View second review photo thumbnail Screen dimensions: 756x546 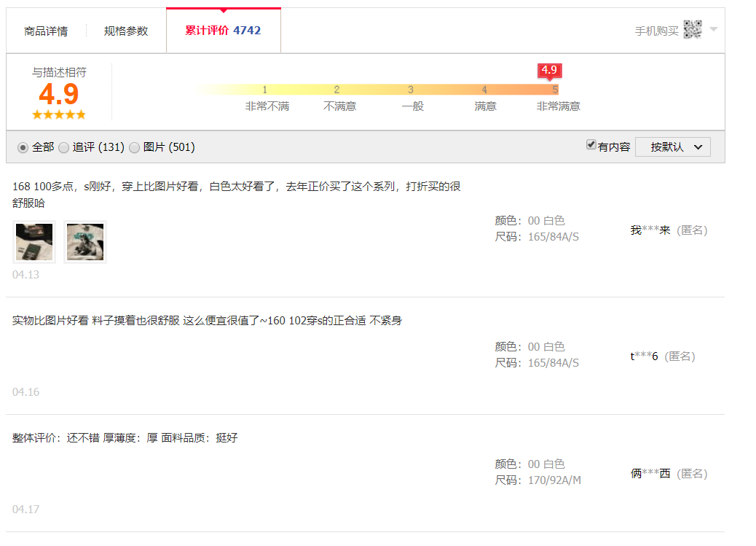tap(85, 242)
